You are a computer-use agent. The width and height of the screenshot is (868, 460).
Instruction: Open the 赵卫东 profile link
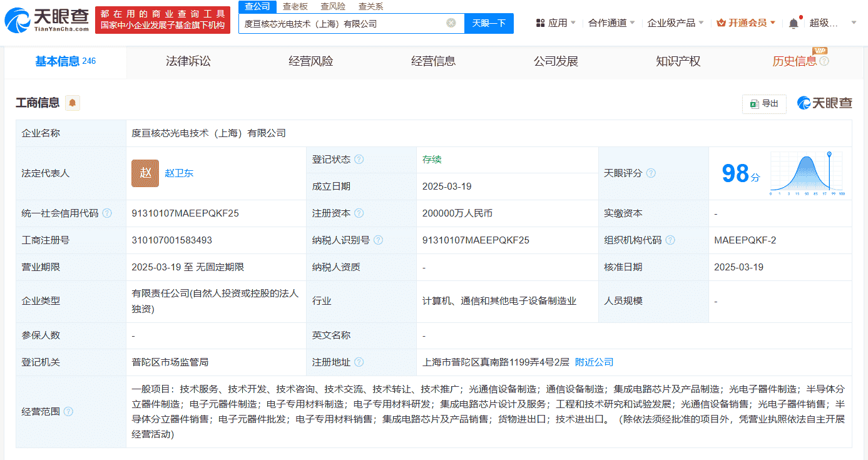[178, 173]
